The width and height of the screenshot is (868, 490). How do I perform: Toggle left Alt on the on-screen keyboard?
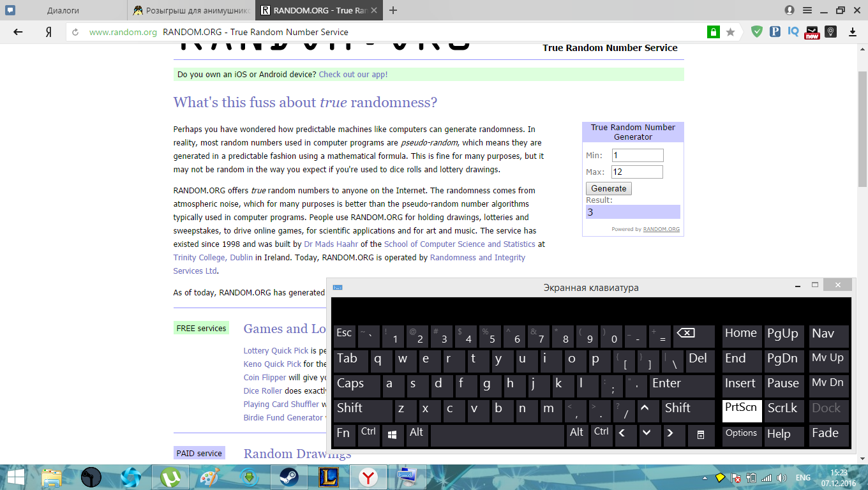(417, 436)
